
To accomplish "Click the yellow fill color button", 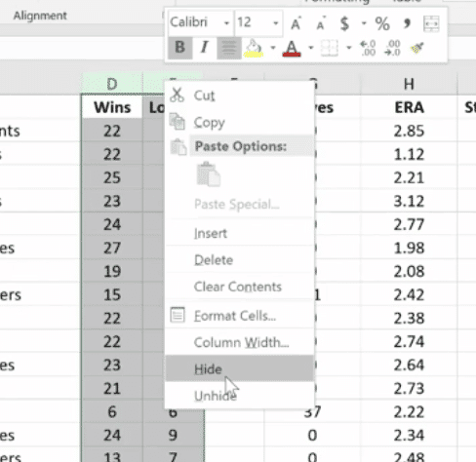I will [x=254, y=48].
